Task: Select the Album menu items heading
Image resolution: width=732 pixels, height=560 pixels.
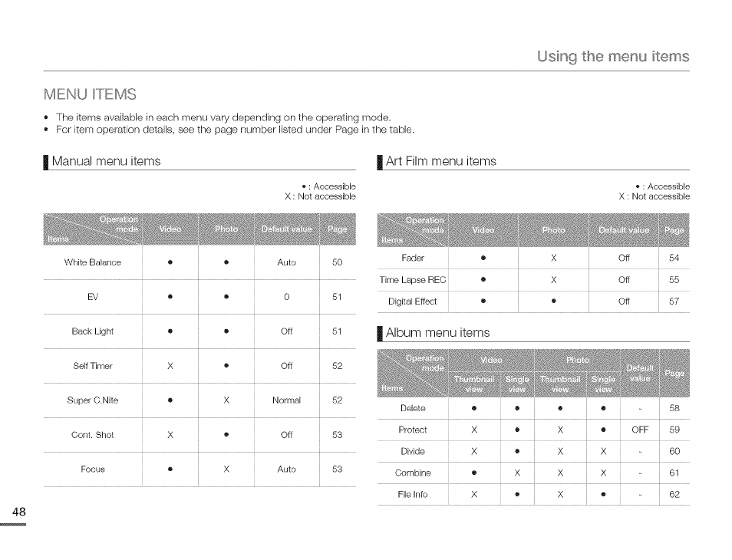Action: point(437,333)
